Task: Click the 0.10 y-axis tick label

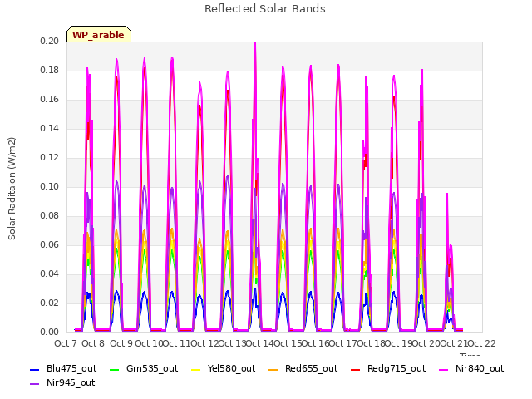Action: 50,186
